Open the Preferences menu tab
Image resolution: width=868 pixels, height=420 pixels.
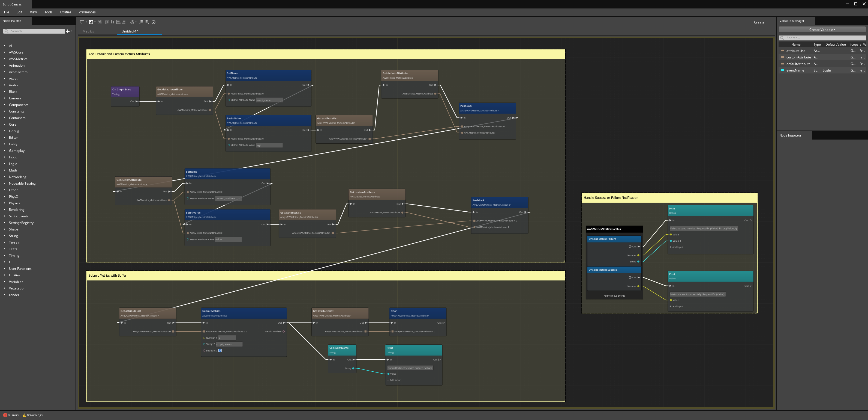click(87, 12)
